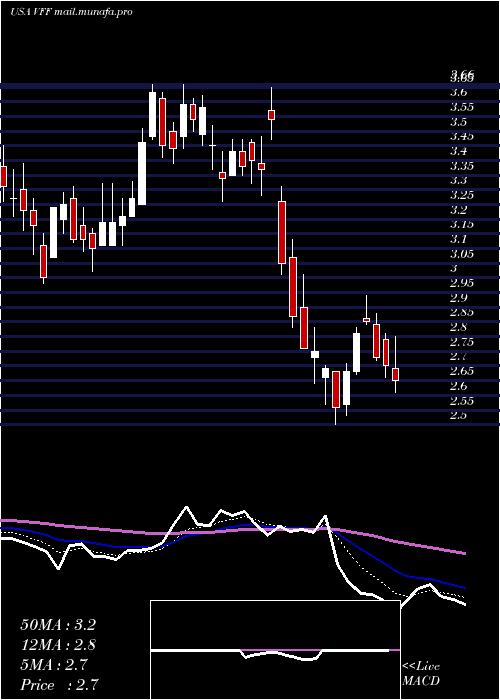Click the 3.35 price axis label
The width and height of the screenshot is (500, 700).
point(462,166)
